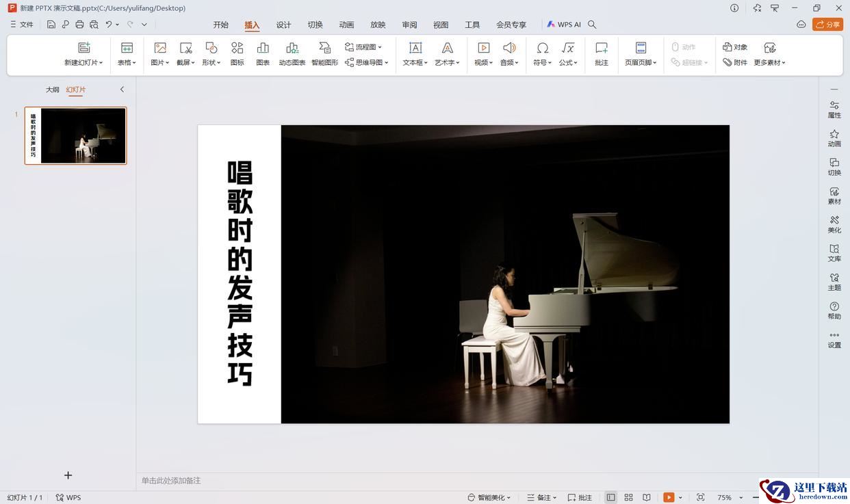Switch to the 设计 ribbon tab
This screenshot has width=850, height=504.
click(x=283, y=25)
